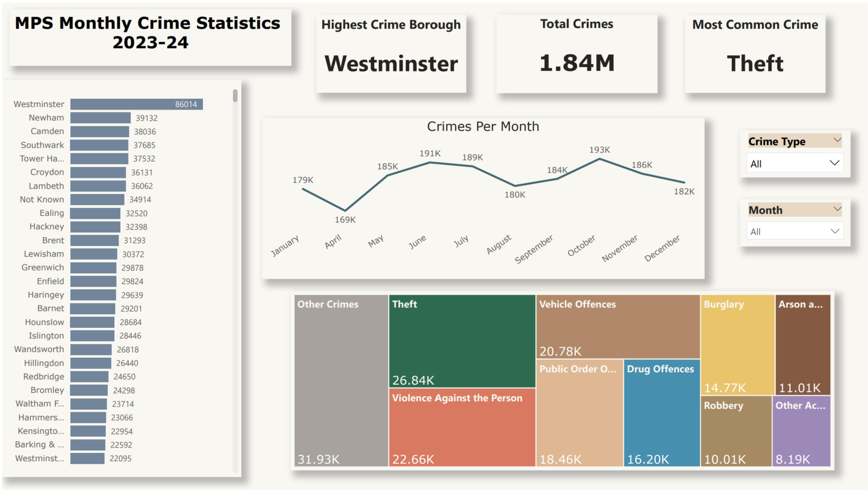
Task: Select the grey Other Crimes treemap tile
Action: point(341,380)
